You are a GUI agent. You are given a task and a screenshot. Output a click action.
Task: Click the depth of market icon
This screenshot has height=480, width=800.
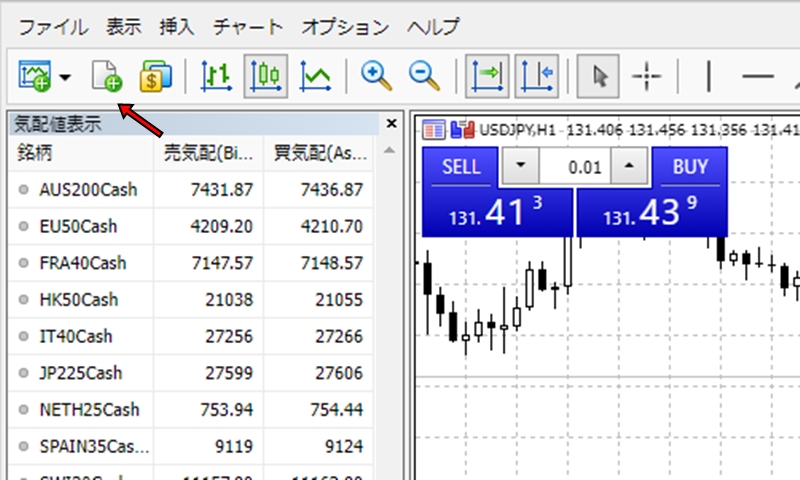pyautogui.click(x=463, y=130)
